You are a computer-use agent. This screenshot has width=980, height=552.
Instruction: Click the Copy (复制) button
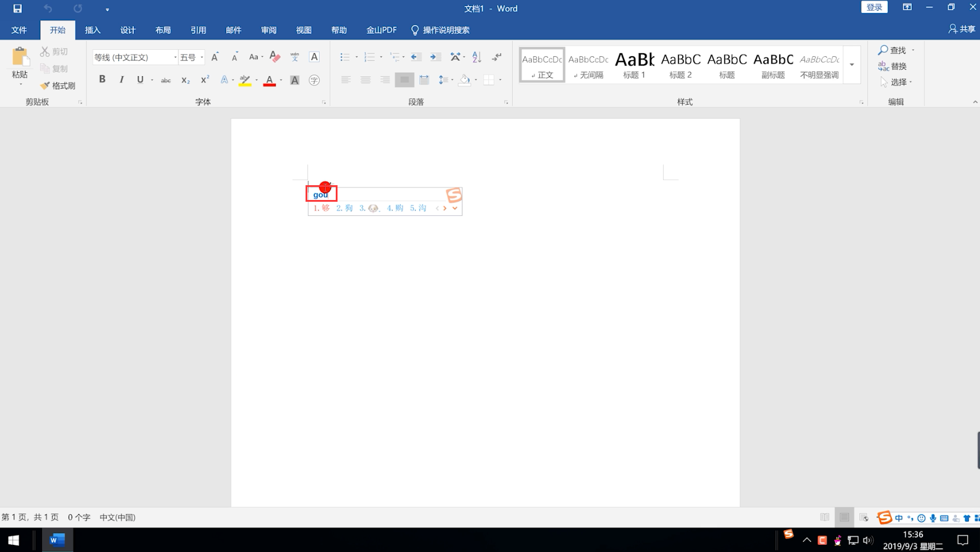tap(54, 69)
